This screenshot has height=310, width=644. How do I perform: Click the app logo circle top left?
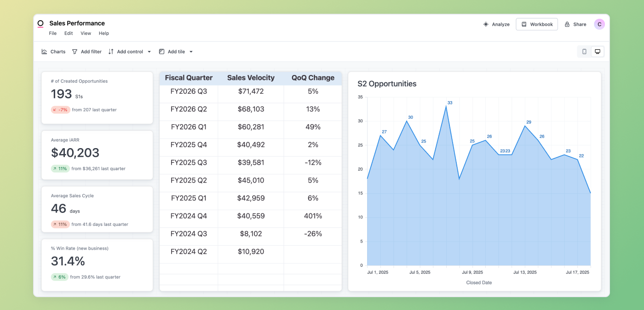(x=40, y=23)
